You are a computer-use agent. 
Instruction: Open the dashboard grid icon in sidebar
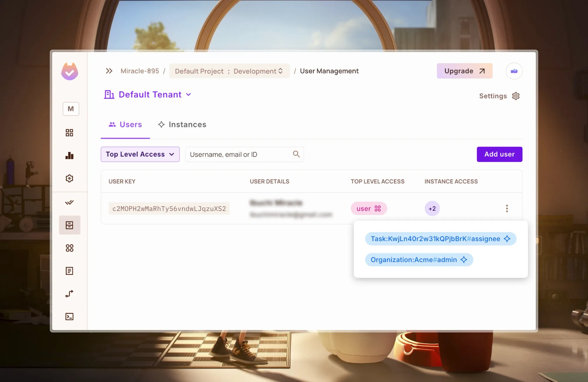[69, 133]
